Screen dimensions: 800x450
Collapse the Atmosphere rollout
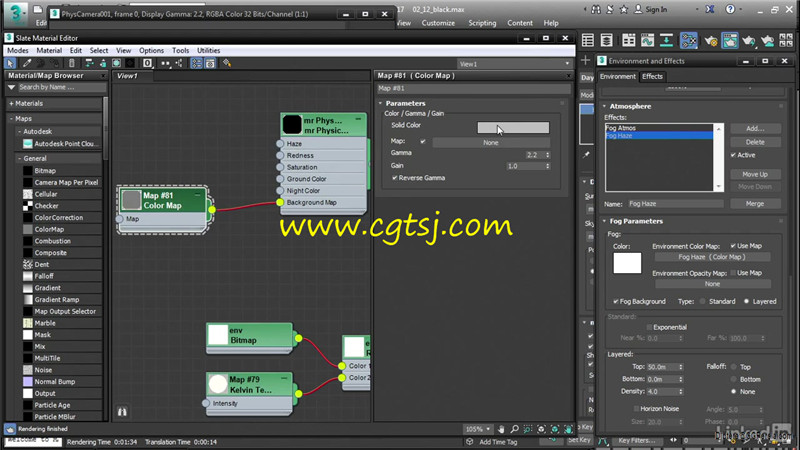click(x=605, y=107)
